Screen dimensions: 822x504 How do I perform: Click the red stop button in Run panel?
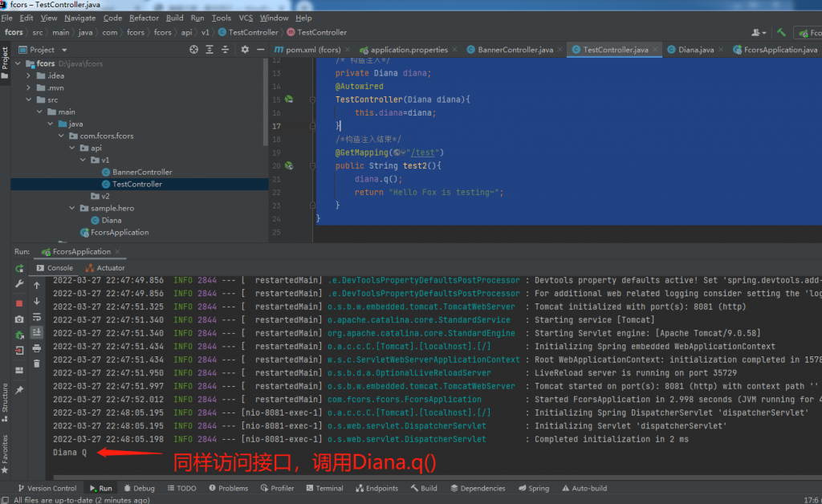click(19, 303)
